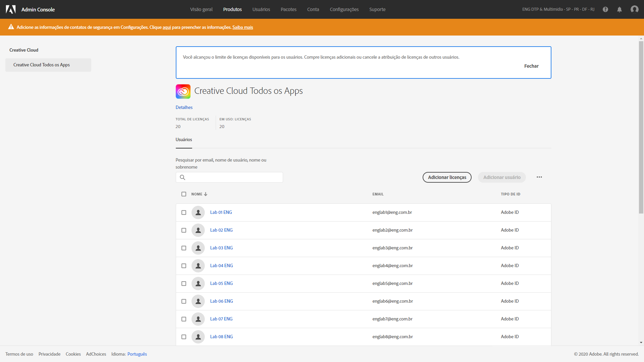This screenshot has width=644, height=362.
Task: Check the box for Lab 07 ENG
Action: tap(184, 319)
